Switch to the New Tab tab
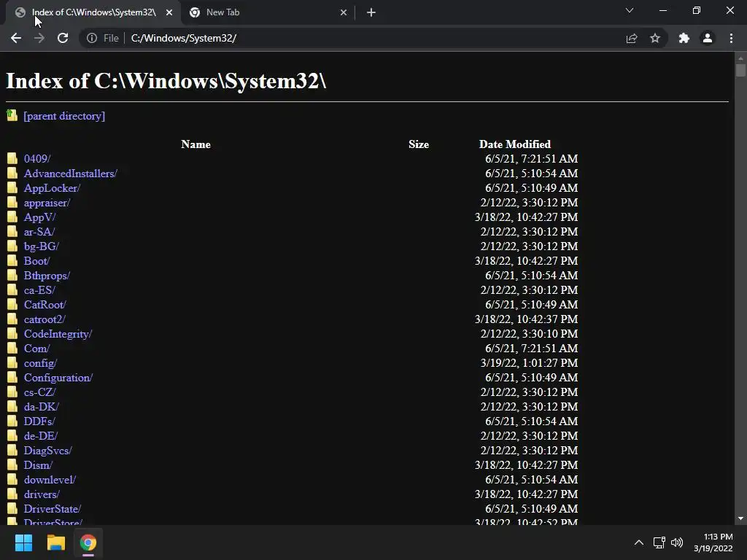747x560 pixels. pyautogui.click(x=267, y=12)
